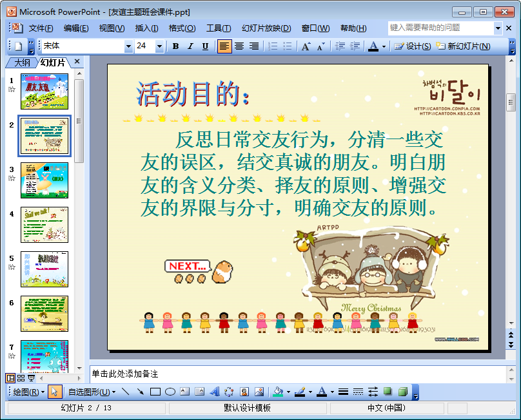This screenshot has height=420, width=521.
Task: Create a new blank presentation icon
Action: pyautogui.click(x=18, y=46)
